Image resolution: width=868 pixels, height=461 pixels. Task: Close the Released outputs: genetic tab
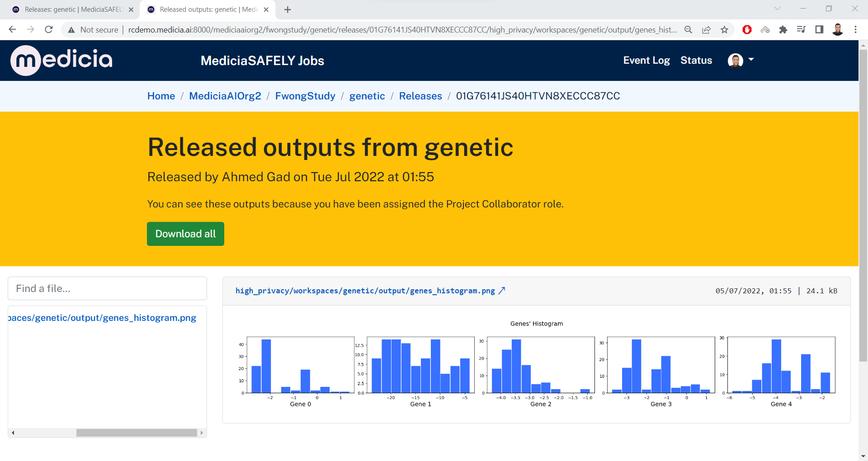click(x=266, y=9)
